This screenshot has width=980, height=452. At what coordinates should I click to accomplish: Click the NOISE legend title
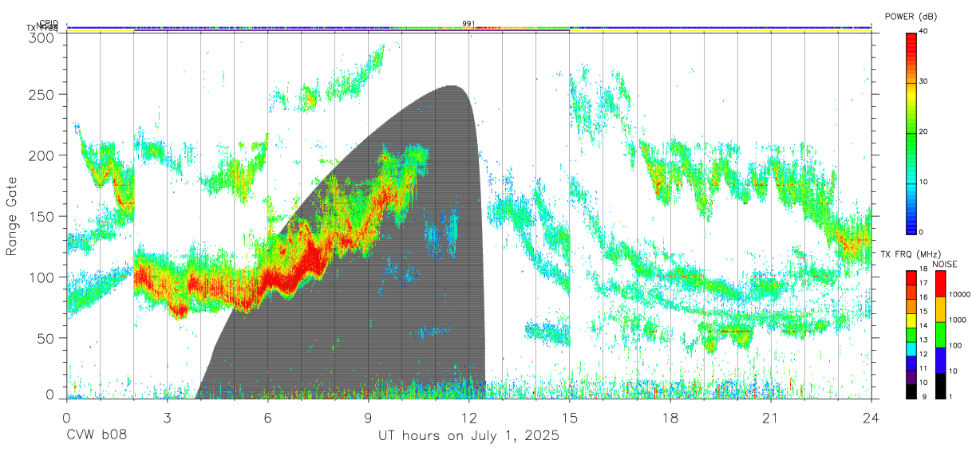(x=945, y=264)
